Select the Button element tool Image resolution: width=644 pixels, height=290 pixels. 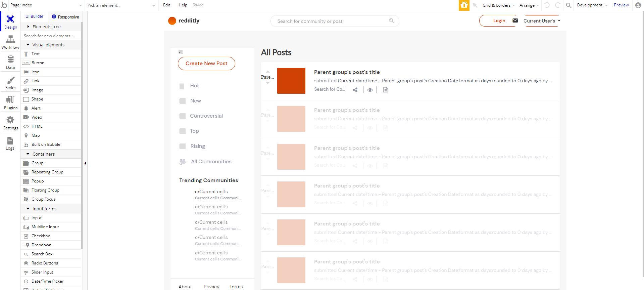pyautogui.click(x=51, y=63)
